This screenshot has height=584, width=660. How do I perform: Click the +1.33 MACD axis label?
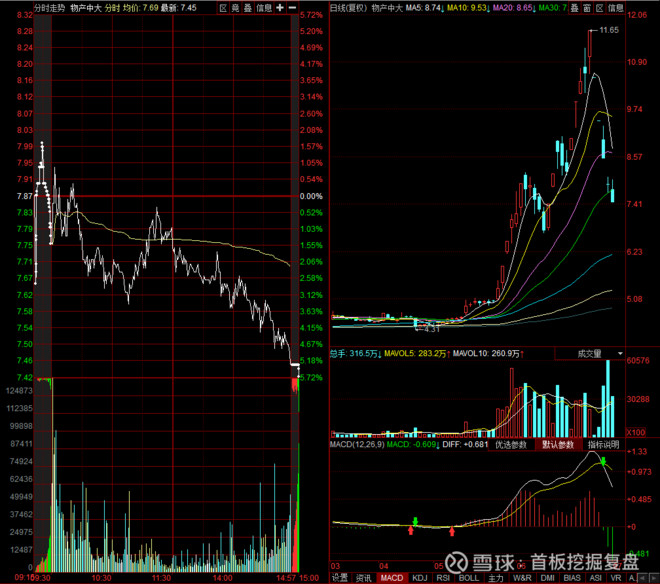(x=637, y=452)
